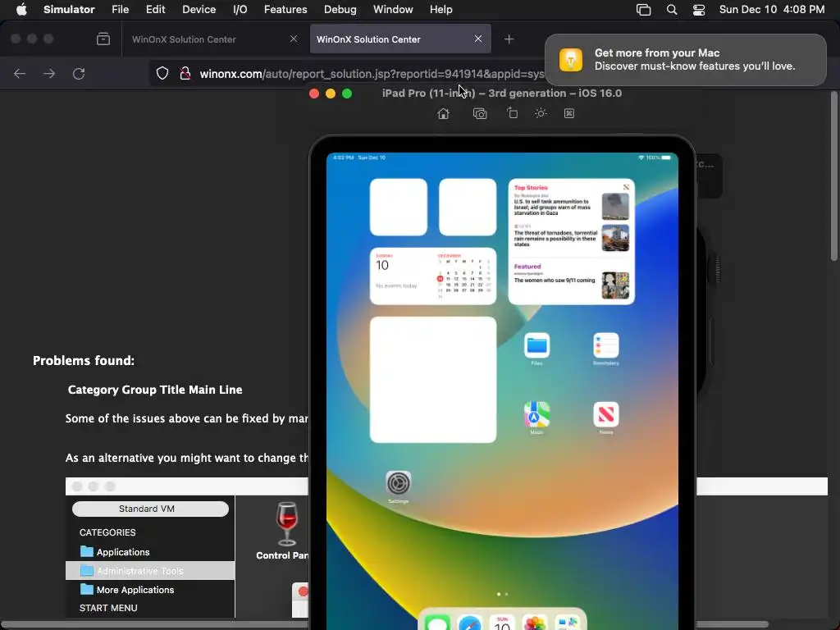Open the News app on iPad
Screen dimensions: 840x630
pyautogui.click(x=606, y=414)
